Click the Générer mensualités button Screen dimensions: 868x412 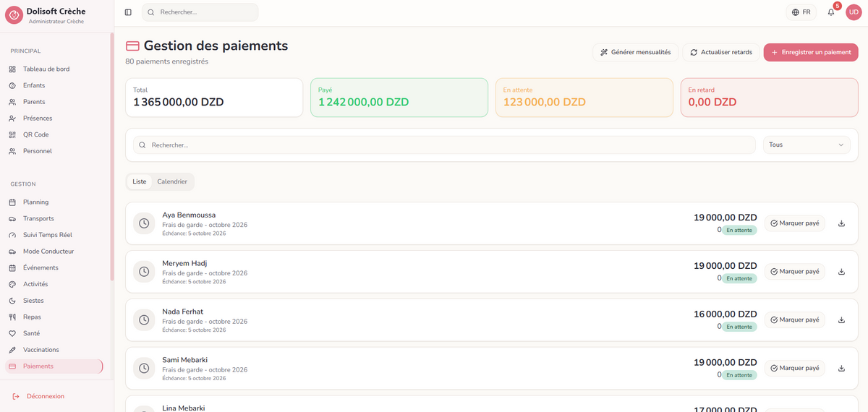click(636, 52)
